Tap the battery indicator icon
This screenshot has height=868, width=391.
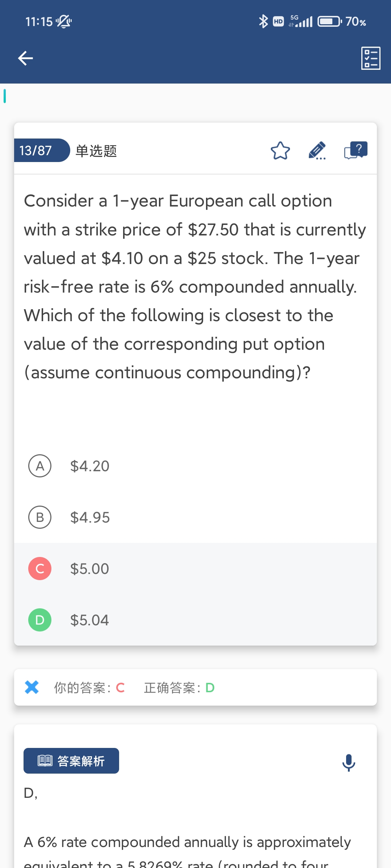pos(329,22)
